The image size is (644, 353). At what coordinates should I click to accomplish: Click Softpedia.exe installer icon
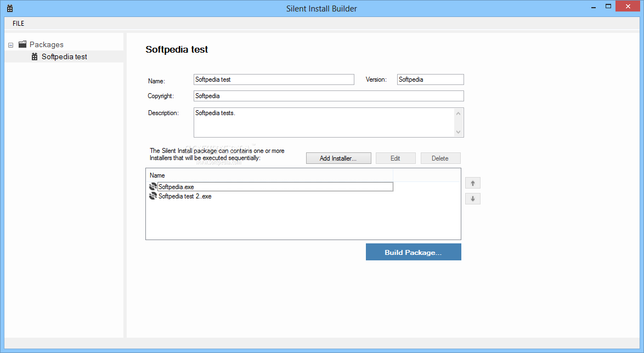point(153,187)
